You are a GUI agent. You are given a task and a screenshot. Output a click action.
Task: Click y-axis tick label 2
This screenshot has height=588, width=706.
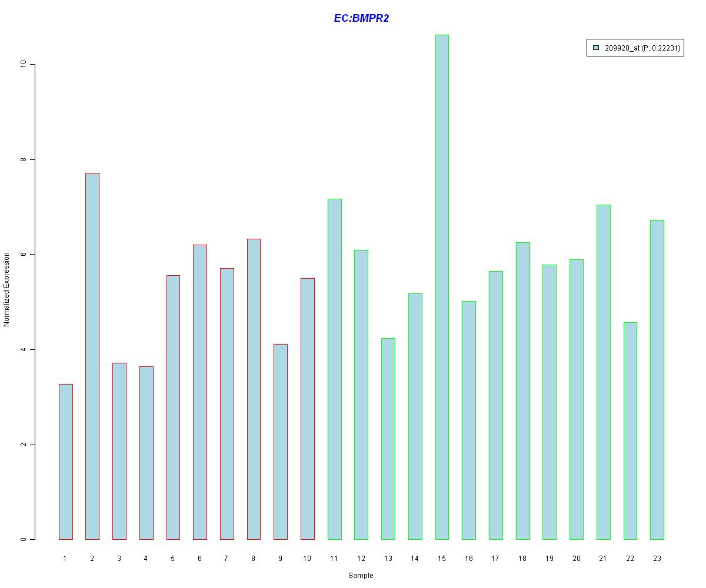tap(23, 445)
